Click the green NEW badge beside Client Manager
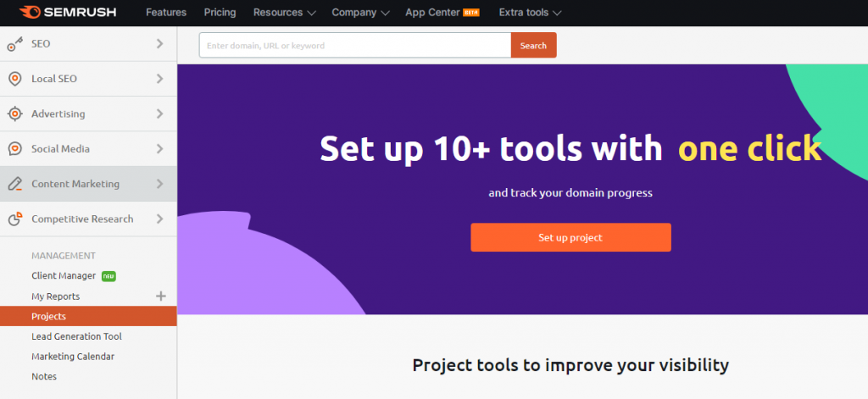Viewport: 868px width, 399px height. (109, 276)
